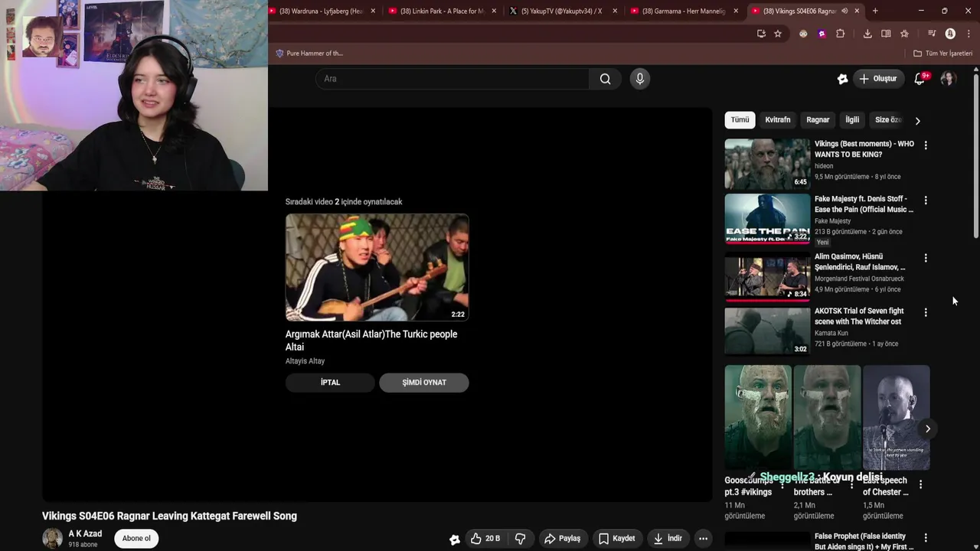Open the Goosebumps pt.3 #vikings short
The image size is (980, 551).
758,418
